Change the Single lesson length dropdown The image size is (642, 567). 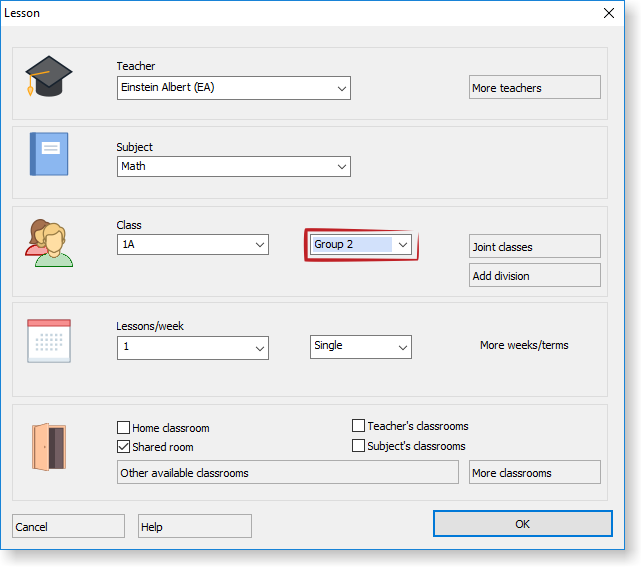coord(402,346)
